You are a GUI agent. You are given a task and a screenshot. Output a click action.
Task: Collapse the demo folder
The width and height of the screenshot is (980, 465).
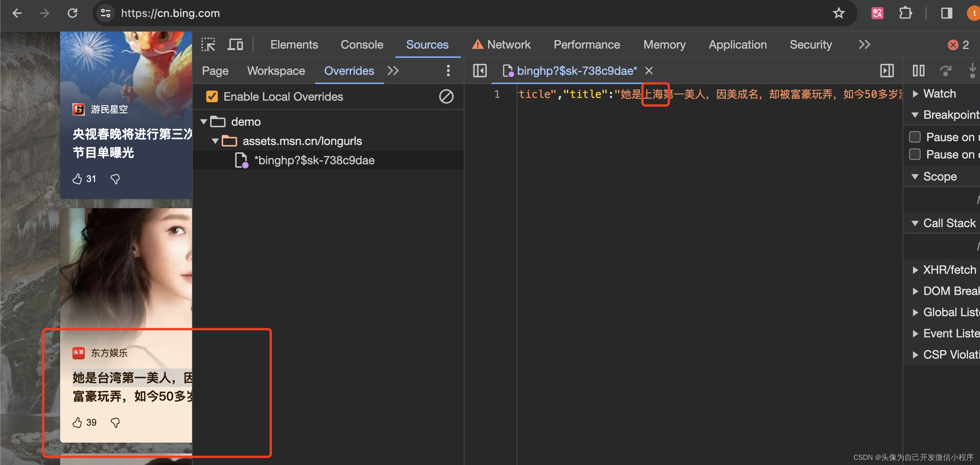point(204,122)
